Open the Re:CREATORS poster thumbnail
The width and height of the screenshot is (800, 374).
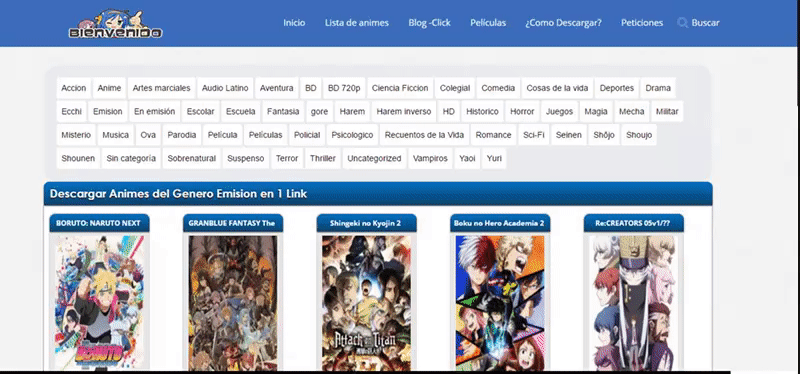click(634, 302)
